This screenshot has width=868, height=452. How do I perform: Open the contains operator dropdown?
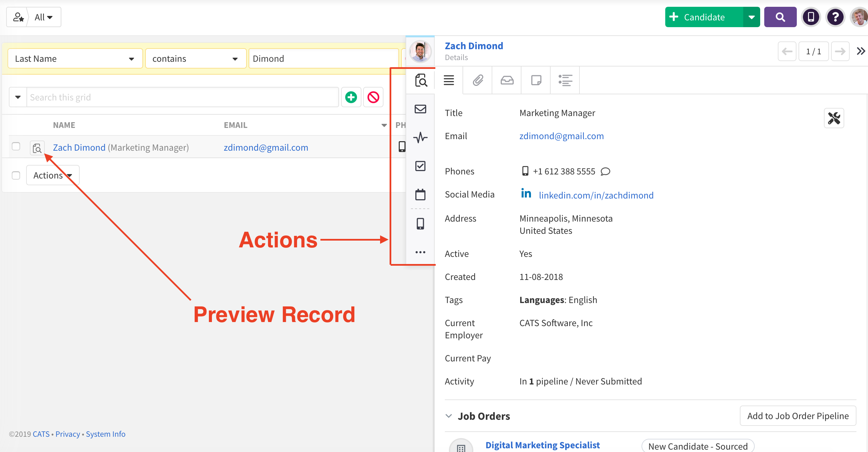pos(196,59)
